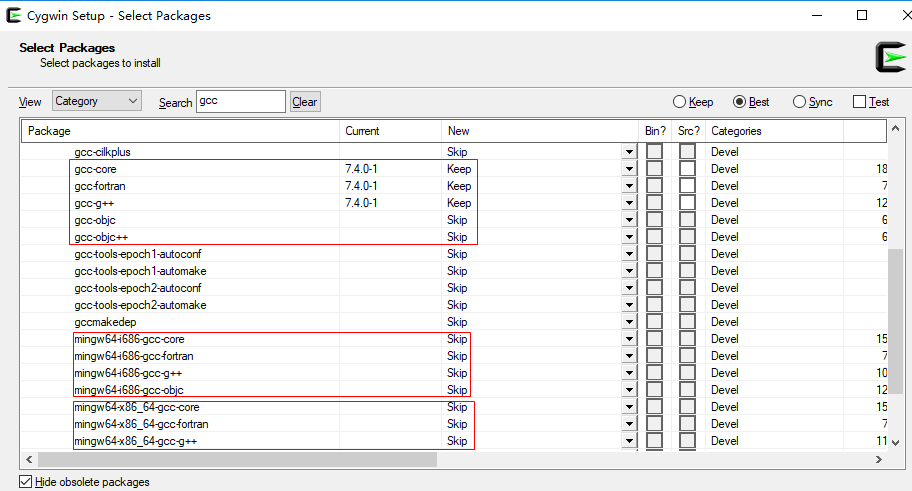Click the vertical scrollbar thumb
The width and height of the screenshot is (912, 491).
pos(896,321)
